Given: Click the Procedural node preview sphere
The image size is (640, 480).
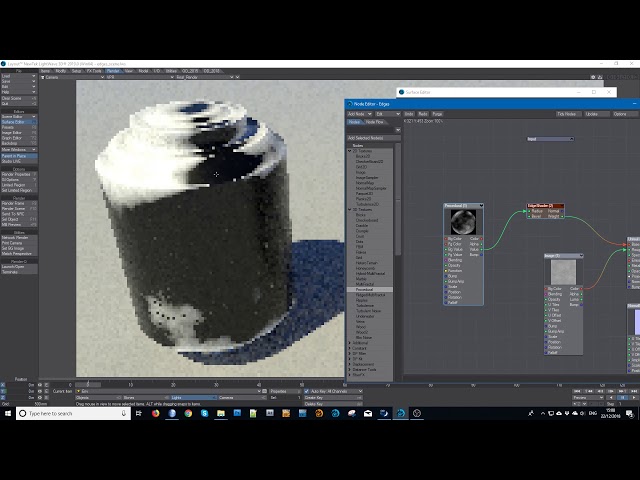Looking at the screenshot, I should 463,222.
